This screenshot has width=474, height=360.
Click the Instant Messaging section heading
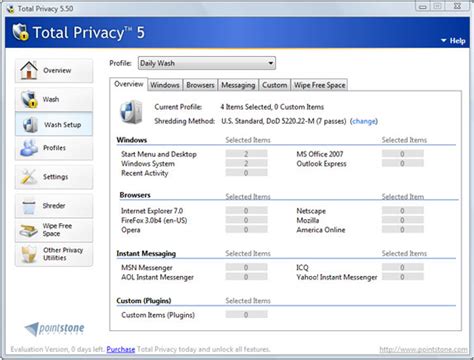coord(146,254)
